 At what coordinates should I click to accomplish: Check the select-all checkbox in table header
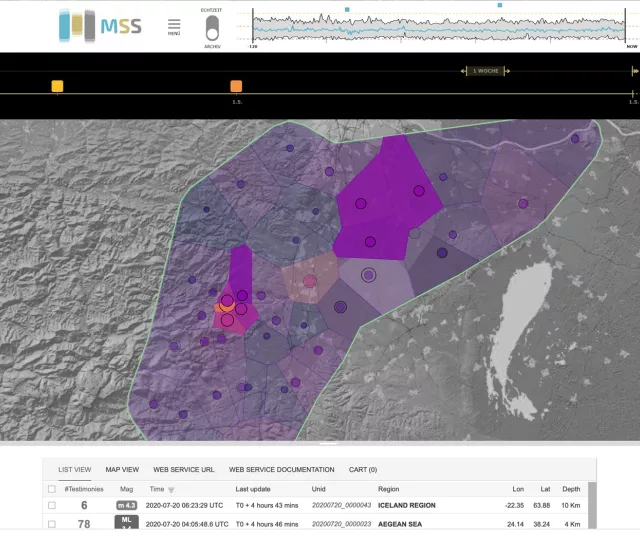pyautogui.click(x=52, y=489)
